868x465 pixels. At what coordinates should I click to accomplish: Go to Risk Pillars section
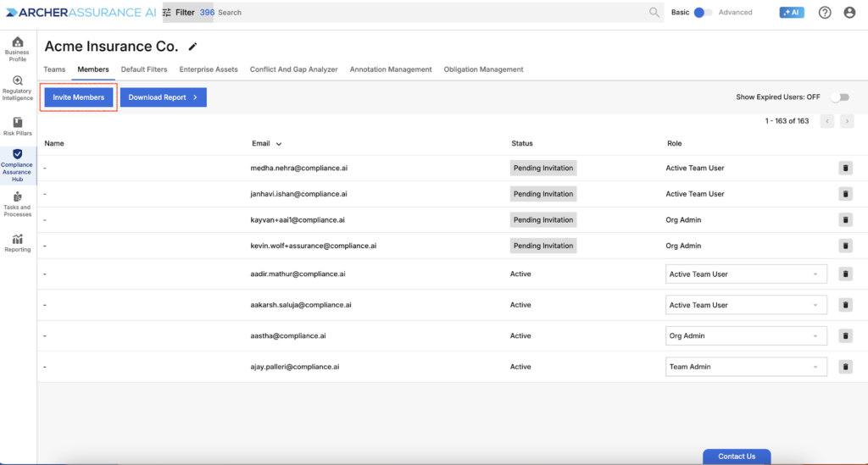tap(17, 126)
